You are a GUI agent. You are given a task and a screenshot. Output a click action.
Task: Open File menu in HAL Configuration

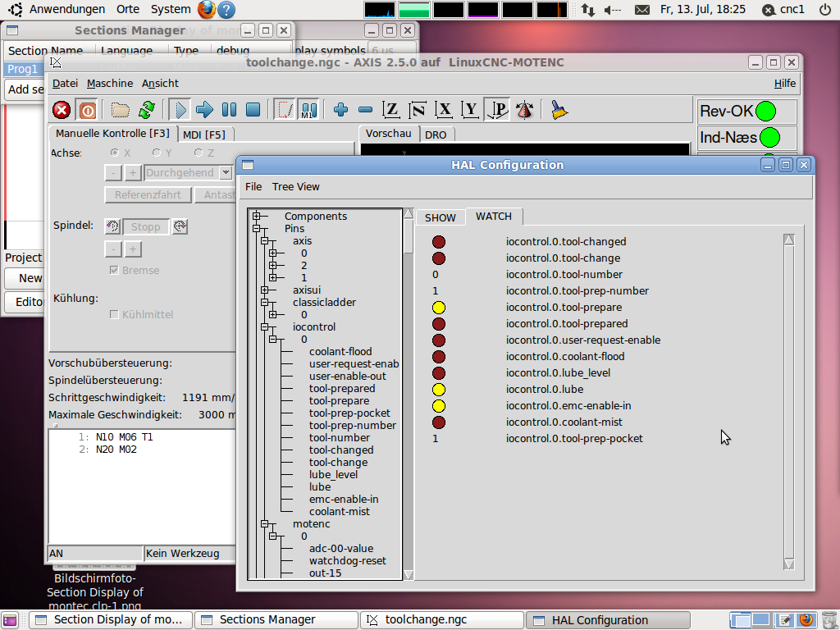[253, 186]
